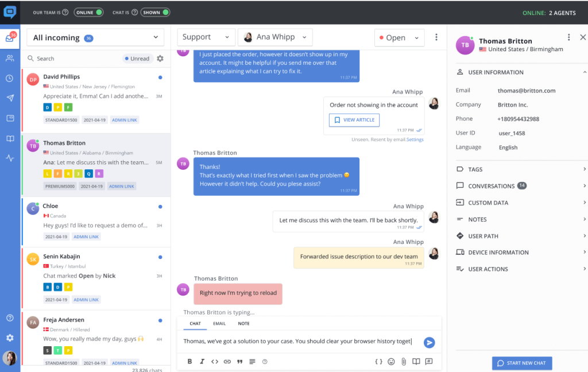The height and width of the screenshot is (372, 588).
Task: Click the agent avatar at sidebar bottom
Action: (x=10, y=358)
